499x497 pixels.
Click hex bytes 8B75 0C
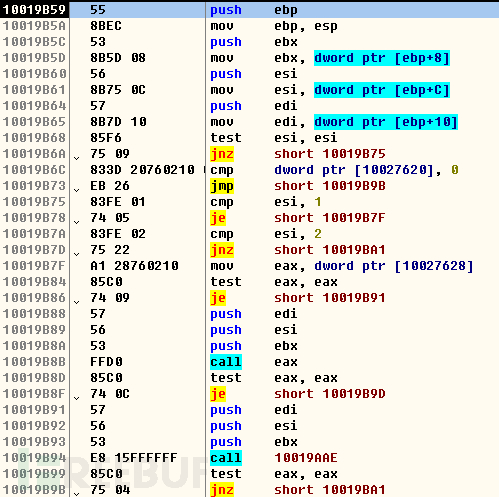[118, 90]
